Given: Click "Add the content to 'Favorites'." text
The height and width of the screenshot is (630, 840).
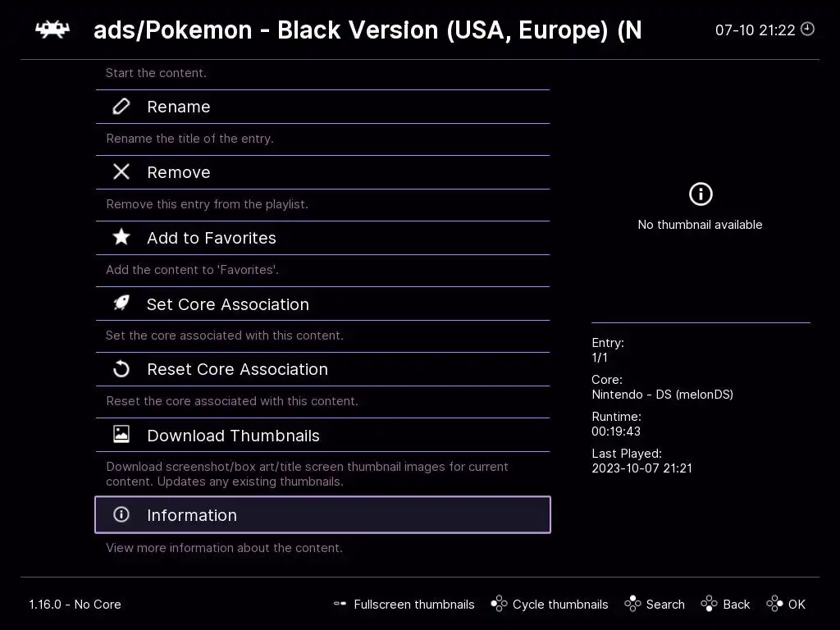Looking at the screenshot, I should coord(192,269).
